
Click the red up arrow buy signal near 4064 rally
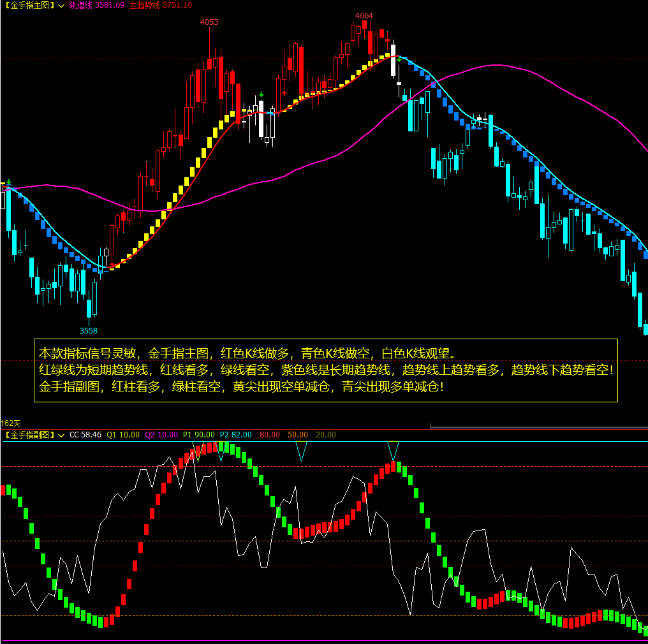[284, 93]
